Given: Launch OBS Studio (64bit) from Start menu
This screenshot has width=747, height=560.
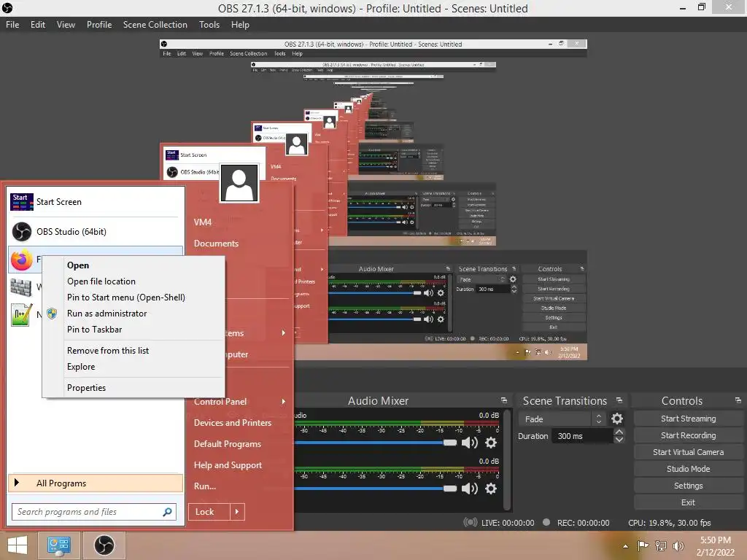Looking at the screenshot, I should point(94,232).
